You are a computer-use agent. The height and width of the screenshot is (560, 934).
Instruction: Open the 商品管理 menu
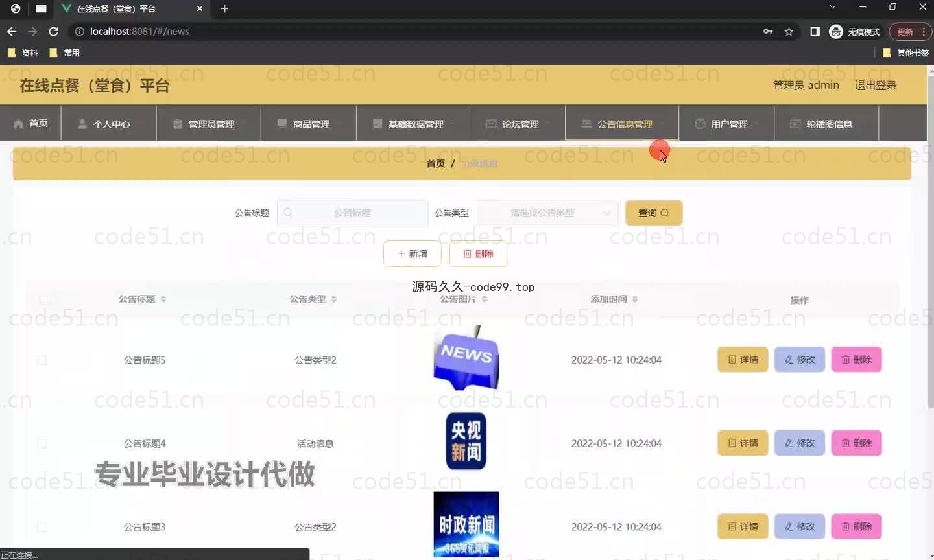pos(308,123)
